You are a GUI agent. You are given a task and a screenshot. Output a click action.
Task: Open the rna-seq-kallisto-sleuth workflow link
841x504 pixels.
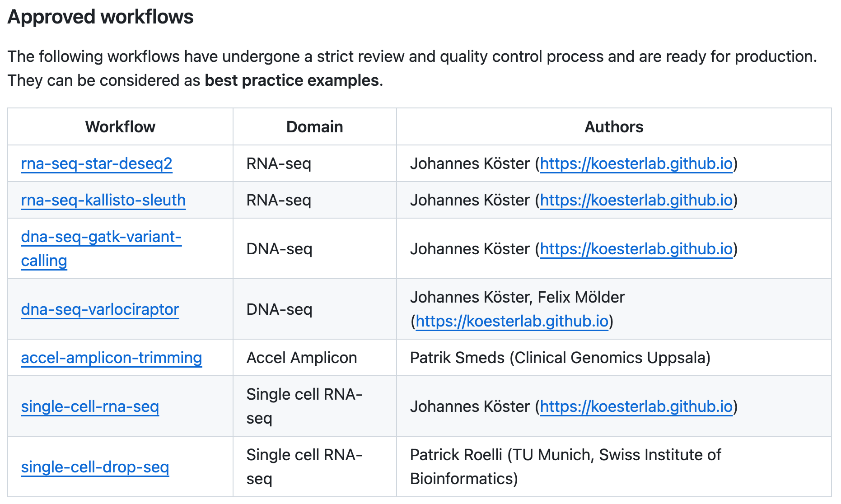click(x=103, y=200)
